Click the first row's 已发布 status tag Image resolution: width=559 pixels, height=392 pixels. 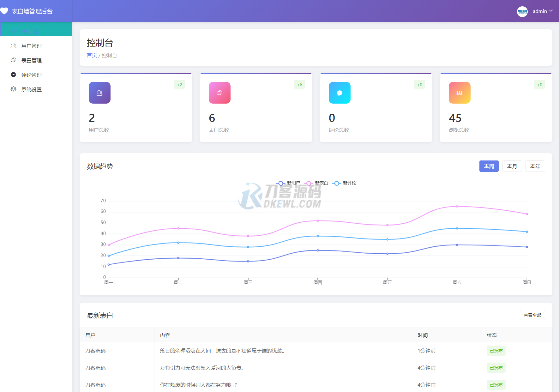(496, 351)
